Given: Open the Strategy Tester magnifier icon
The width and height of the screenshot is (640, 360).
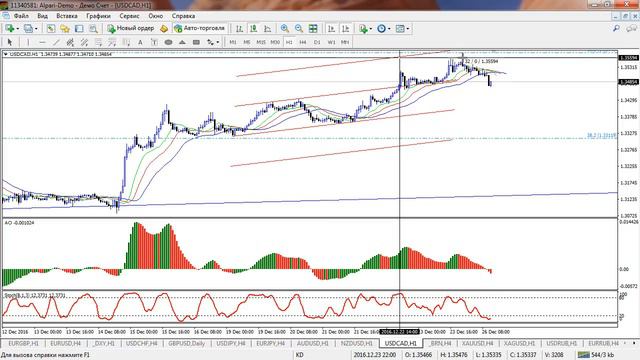Looking at the screenshot, I should click(x=93, y=29).
